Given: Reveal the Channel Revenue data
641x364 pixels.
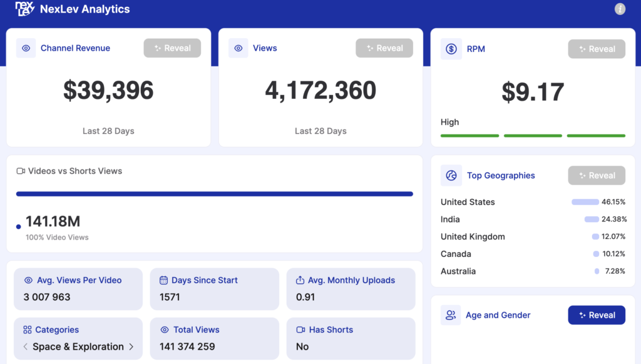Looking at the screenshot, I should (172, 48).
